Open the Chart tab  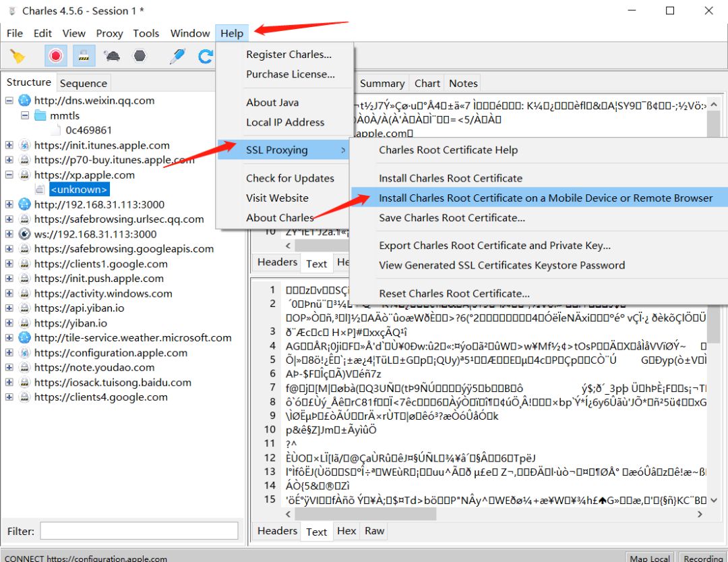pos(427,84)
